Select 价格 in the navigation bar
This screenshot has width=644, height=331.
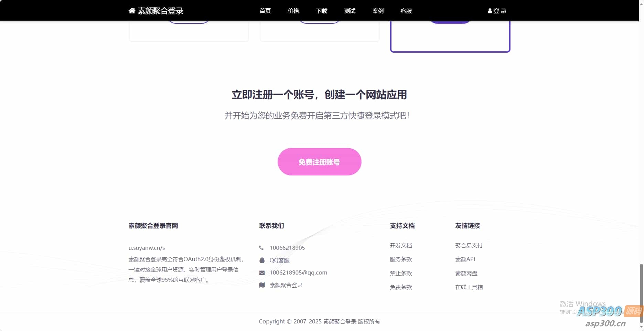click(x=293, y=11)
